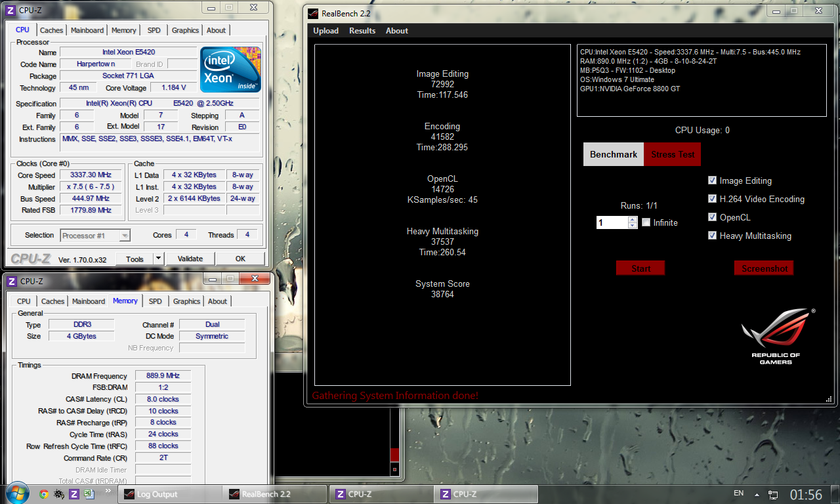Click the Multiplier value x 7.5 ( 6 - 7.5 )
The height and width of the screenshot is (504, 840).
tap(91, 186)
